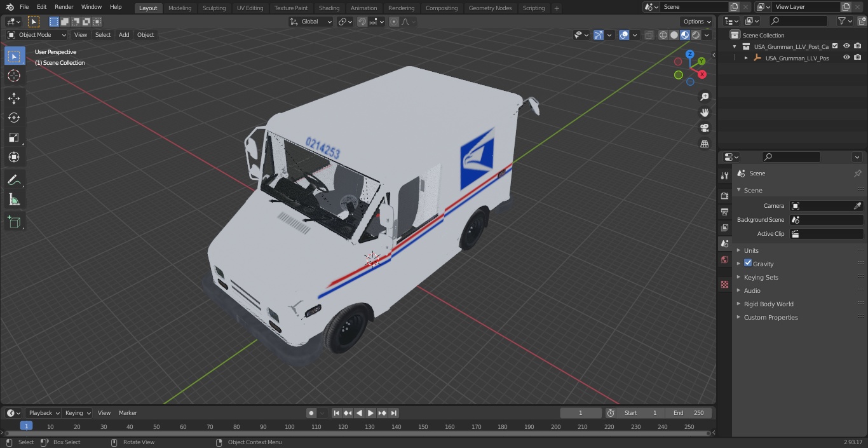Select the Cursor tool

(x=14, y=76)
